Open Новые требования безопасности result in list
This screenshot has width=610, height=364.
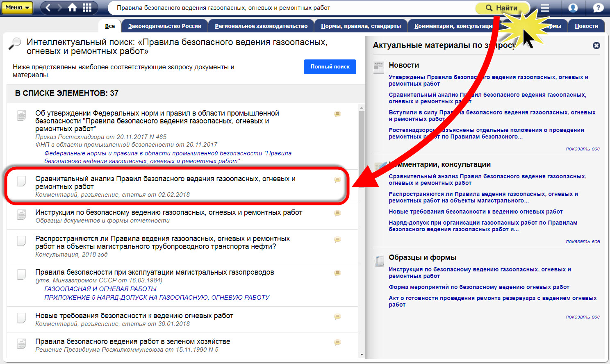point(134,316)
